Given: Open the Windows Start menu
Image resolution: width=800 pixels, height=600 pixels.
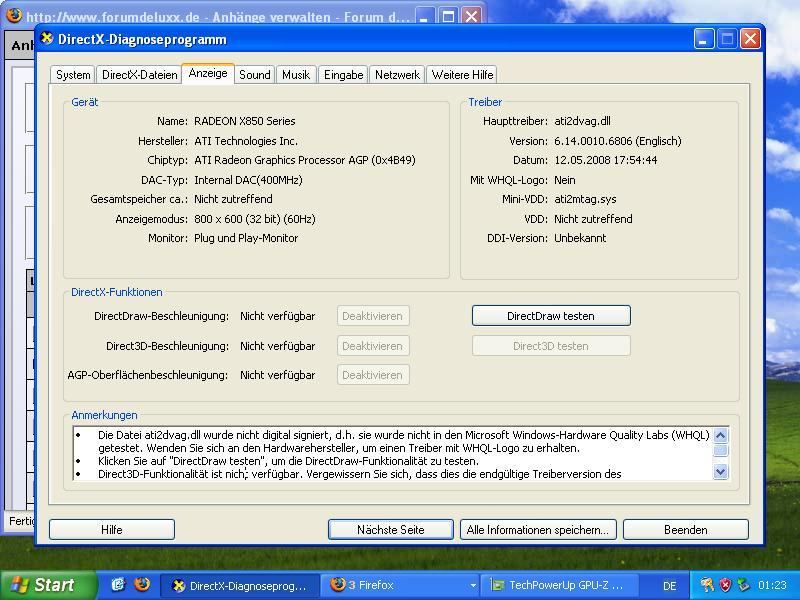Looking at the screenshot, I should click(47, 585).
